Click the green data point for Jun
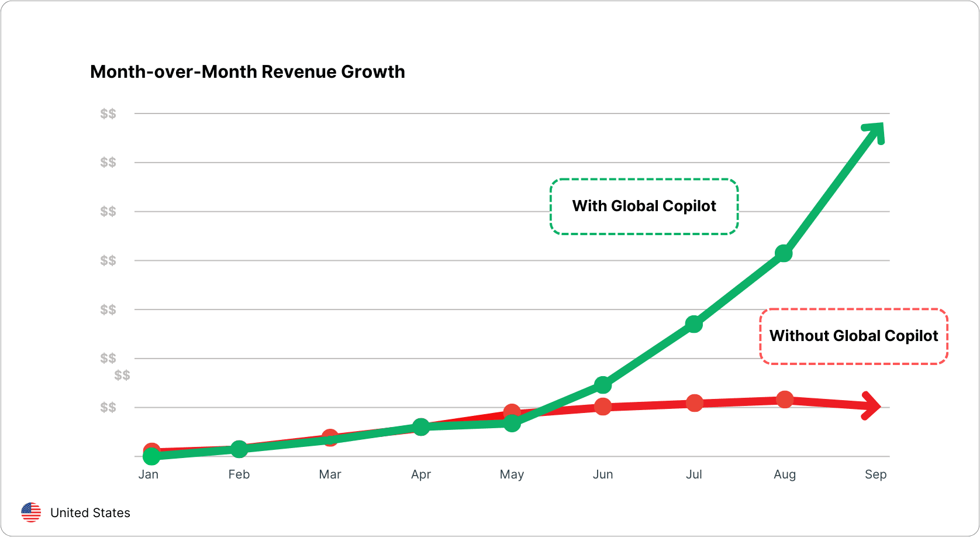Viewport: 980px width, 537px height. pos(603,385)
